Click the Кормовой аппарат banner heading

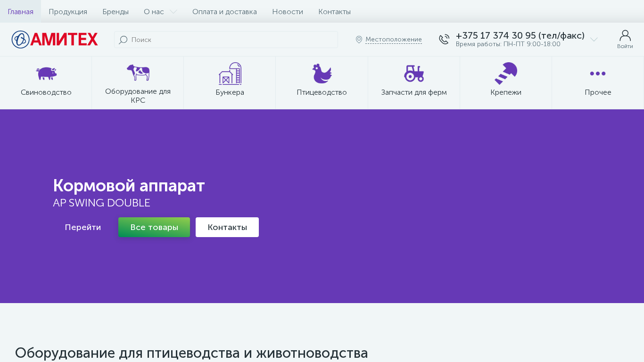pyautogui.click(x=129, y=186)
